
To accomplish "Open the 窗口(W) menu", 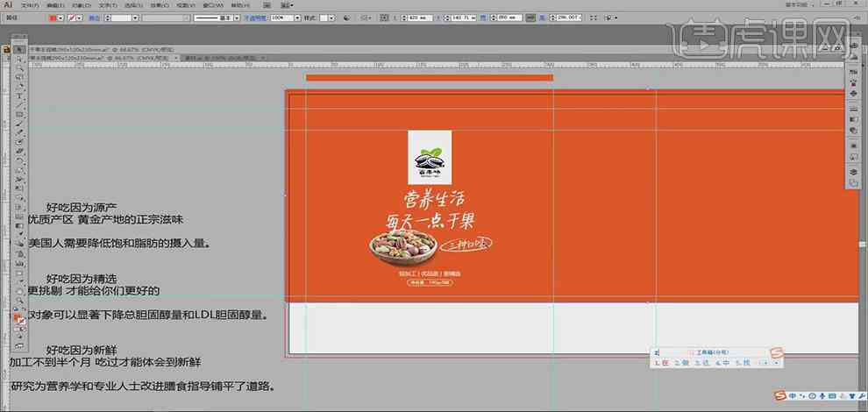I will coord(212,5).
